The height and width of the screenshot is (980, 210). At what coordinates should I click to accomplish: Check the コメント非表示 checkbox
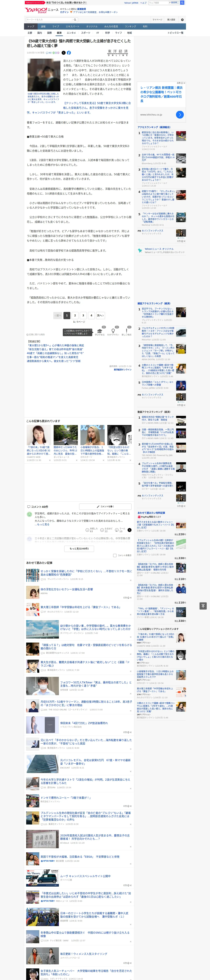pos(115,555)
